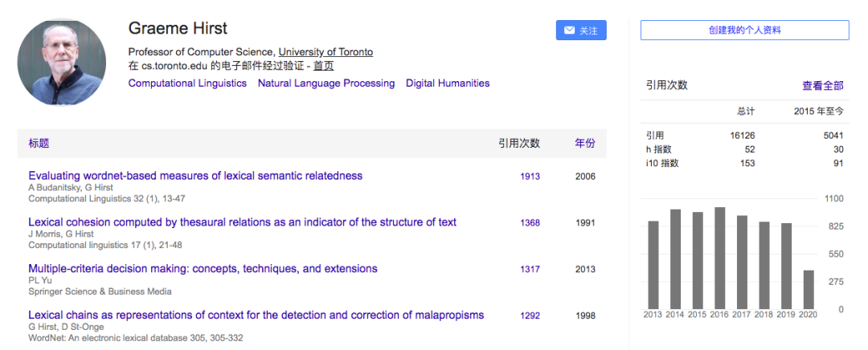868x350 pixels.
Task: Click the envelope icon on follow button
Action: pos(569,31)
